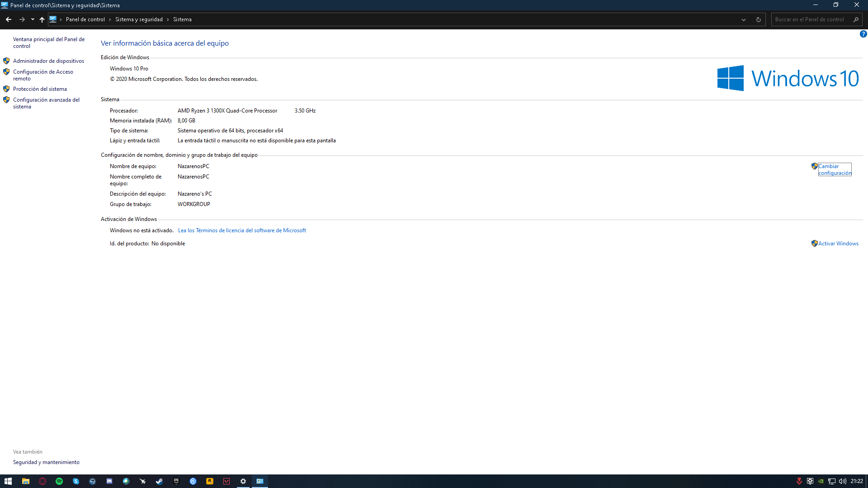The image size is (868, 488).
Task: Open Cambiar configuración for equipo name
Action: point(834,169)
